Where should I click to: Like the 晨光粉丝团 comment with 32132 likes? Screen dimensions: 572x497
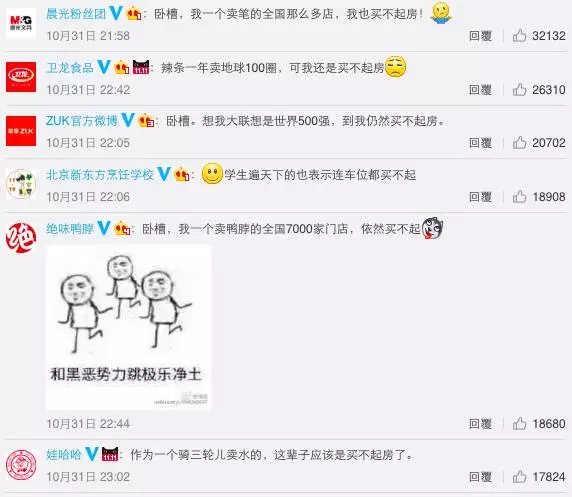coord(519,36)
